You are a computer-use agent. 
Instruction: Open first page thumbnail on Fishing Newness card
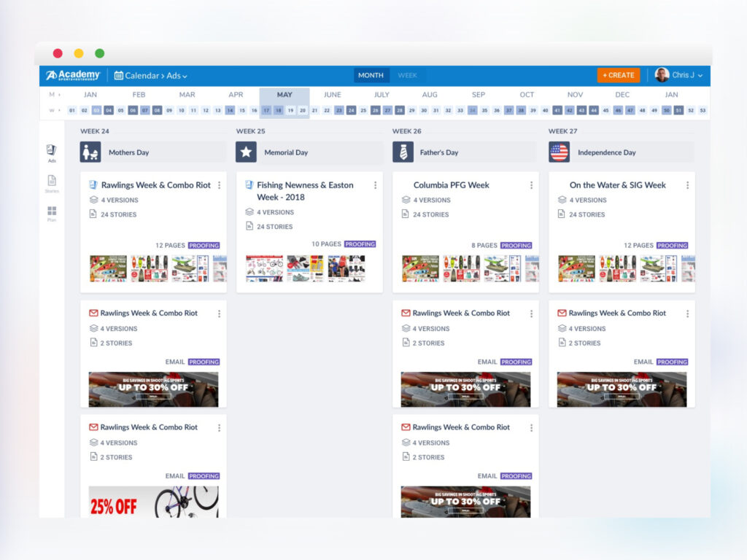(x=264, y=268)
